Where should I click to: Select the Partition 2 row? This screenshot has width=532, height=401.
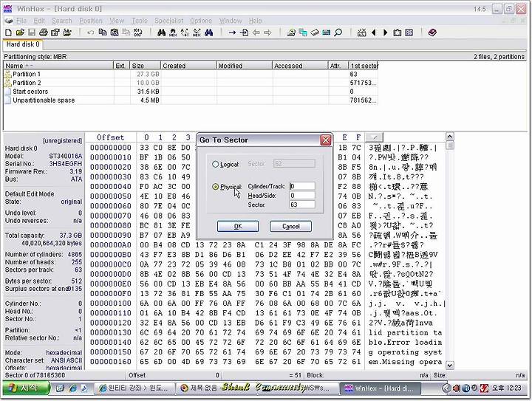[x=191, y=83]
